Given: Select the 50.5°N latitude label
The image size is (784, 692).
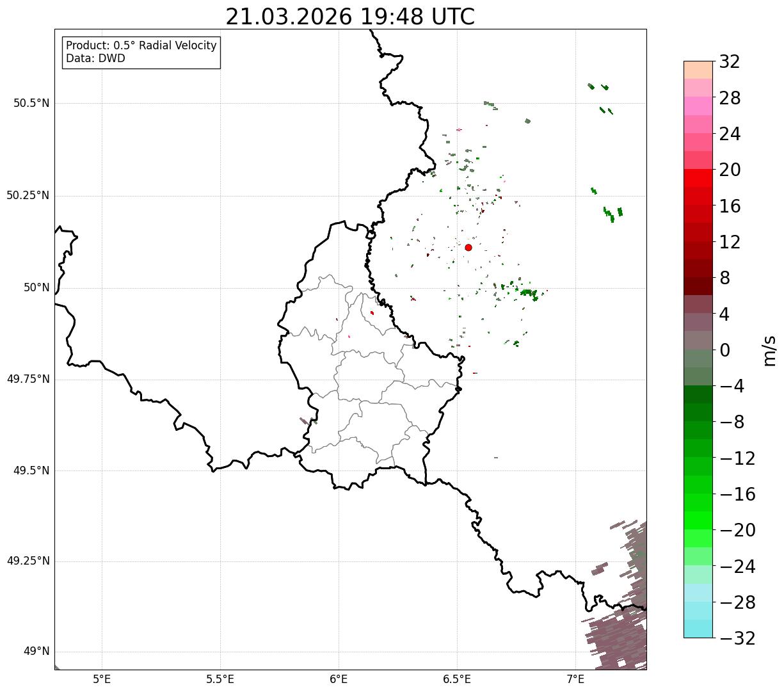Looking at the screenshot, I should pyautogui.click(x=31, y=103).
